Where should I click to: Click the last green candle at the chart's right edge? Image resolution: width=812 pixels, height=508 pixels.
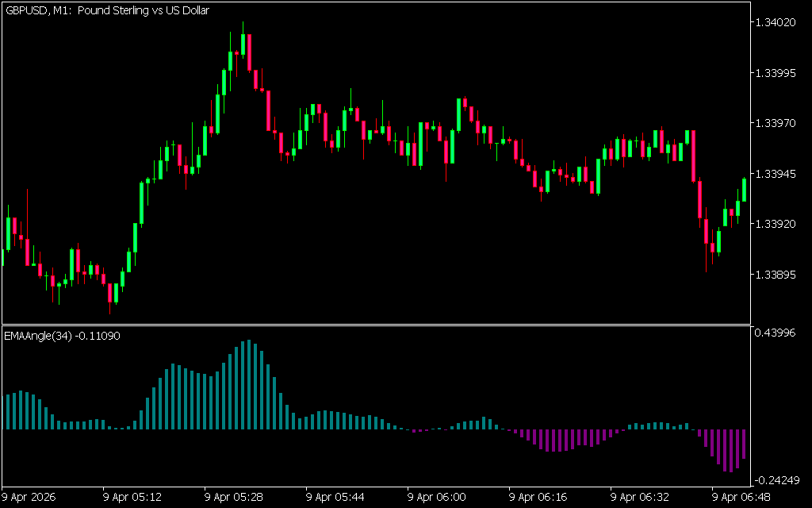point(744,190)
